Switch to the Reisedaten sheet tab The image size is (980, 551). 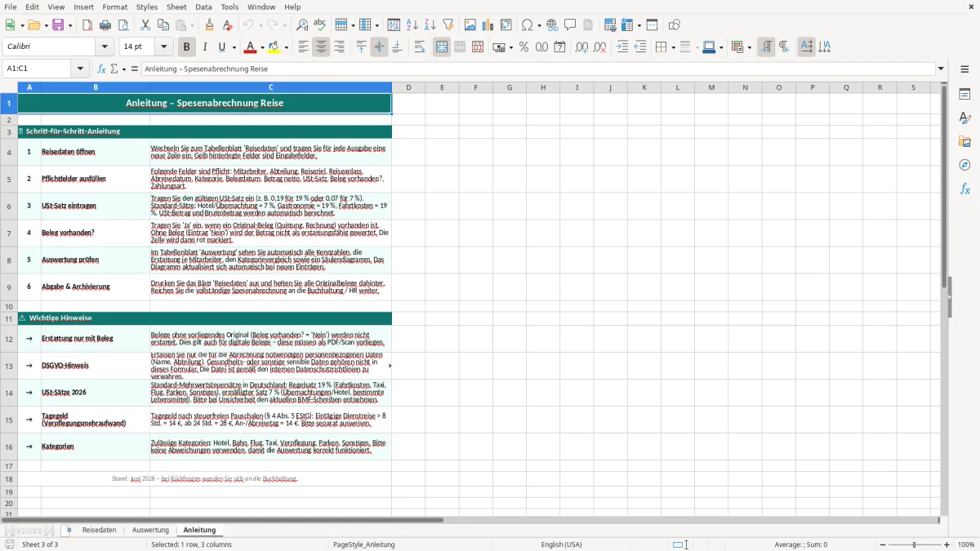point(100,531)
